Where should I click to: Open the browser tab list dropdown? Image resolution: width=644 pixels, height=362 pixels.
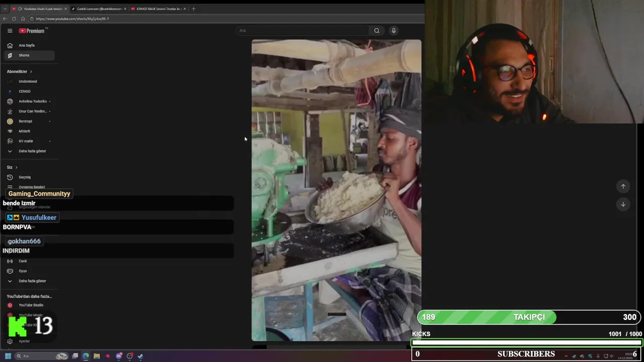pyautogui.click(x=5, y=9)
